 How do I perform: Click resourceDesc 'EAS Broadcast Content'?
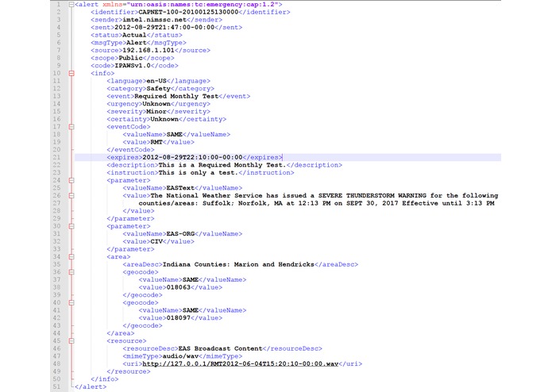pos(220,349)
